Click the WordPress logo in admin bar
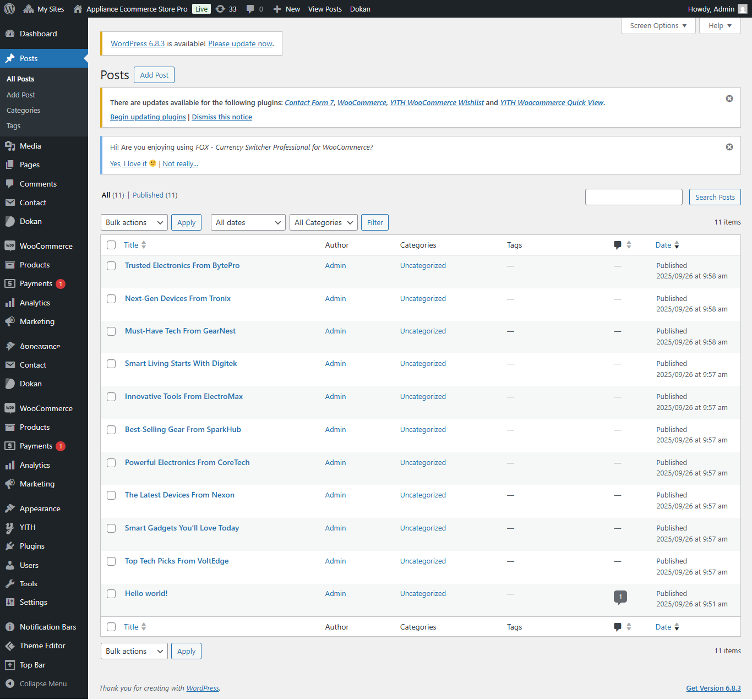 pyautogui.click(x=9, y=9)
